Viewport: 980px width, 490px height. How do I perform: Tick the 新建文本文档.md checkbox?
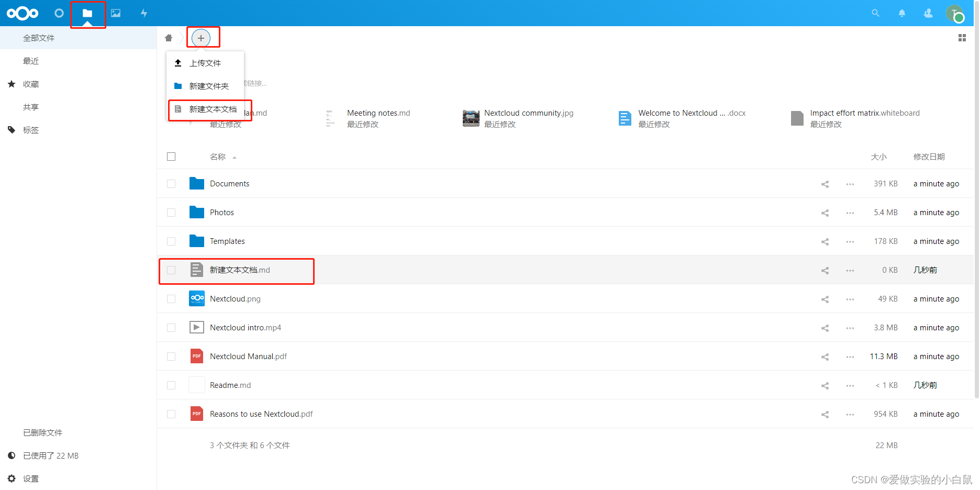click(171, 270)
